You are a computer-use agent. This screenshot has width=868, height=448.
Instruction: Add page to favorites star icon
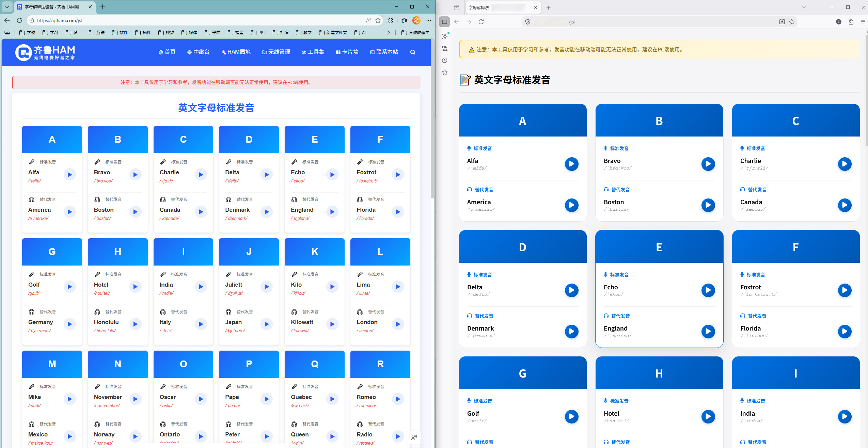[x=378, y=20]
